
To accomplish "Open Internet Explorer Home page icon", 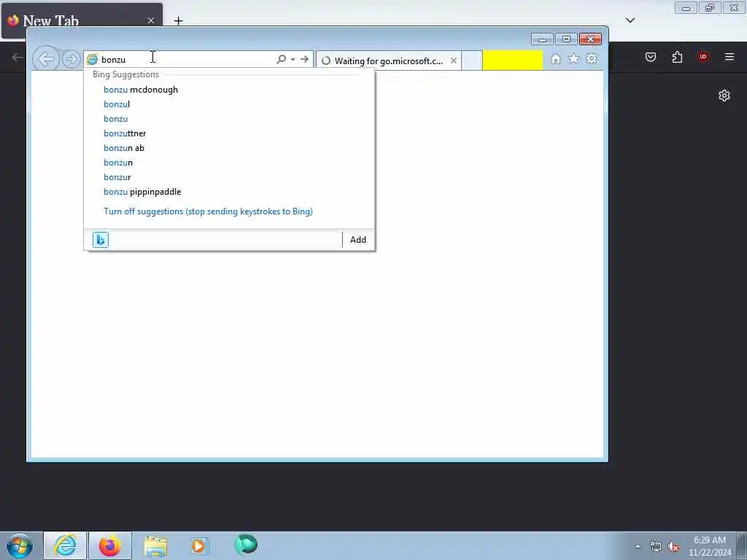I will tap(555, 59).
